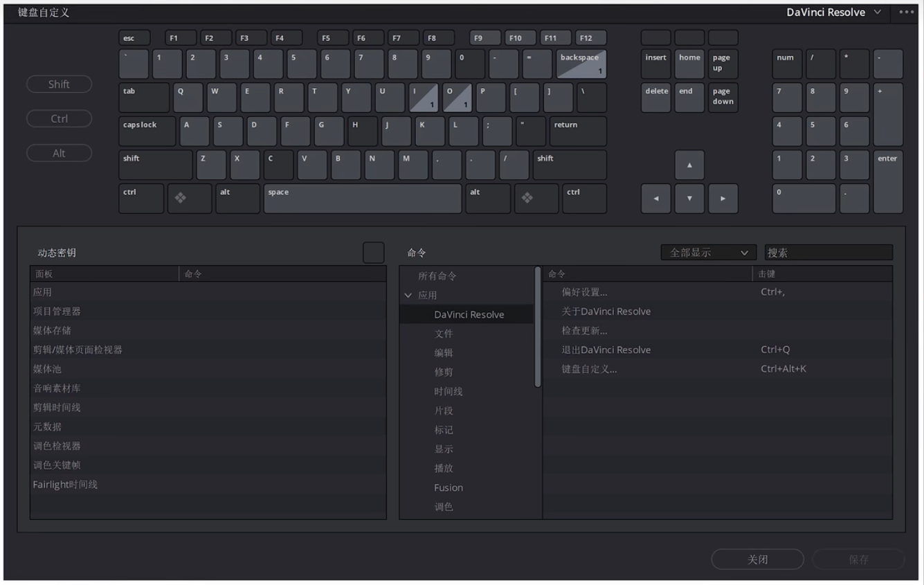Viewport: 924px width, 585px height.
Task: Toggle the Alt modifier button
Action: (59, 154)
